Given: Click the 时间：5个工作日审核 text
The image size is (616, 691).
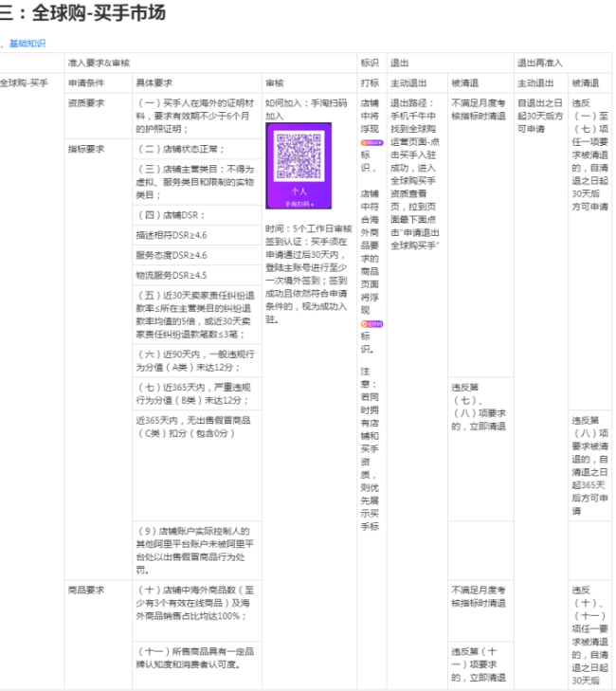Looking at the screenshot, I should (x=308, y=228).
